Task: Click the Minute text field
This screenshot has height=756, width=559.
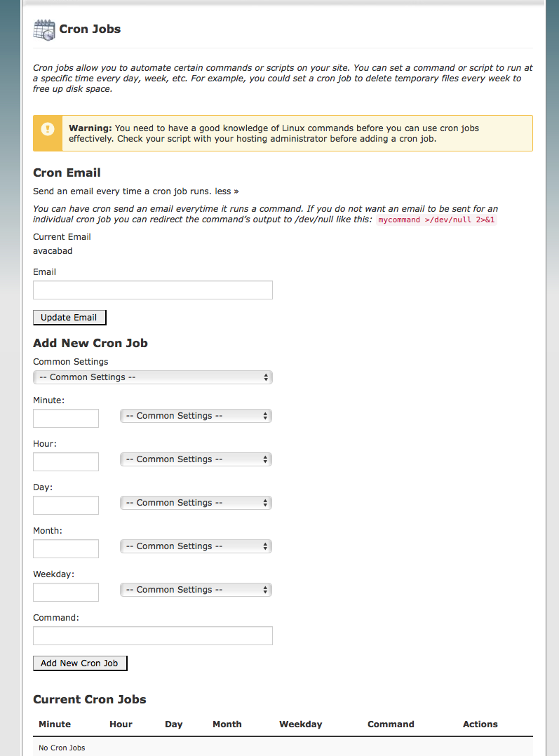Action: [x=66, y=419]
